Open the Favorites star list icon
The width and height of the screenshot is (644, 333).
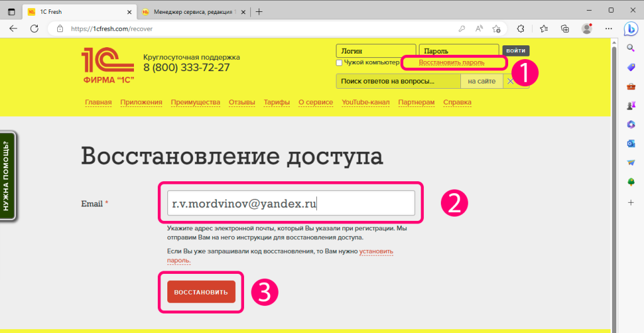pyautogui.click(x=544, y=28)
